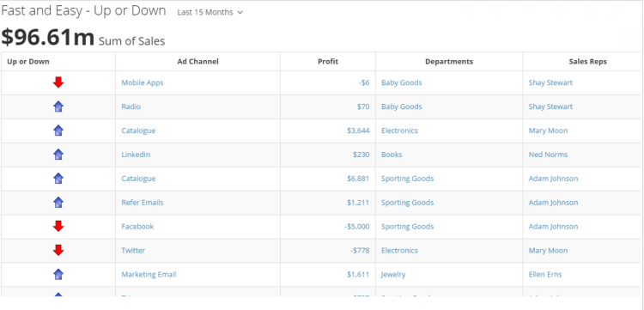Select Sporting Goods in the Facebook row
Screen dimensions: 644x310
click(407, 226)
